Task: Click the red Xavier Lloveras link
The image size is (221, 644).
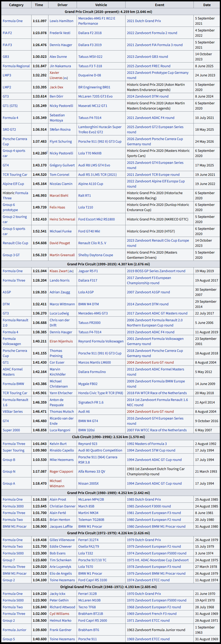Action: pos(56,75)
